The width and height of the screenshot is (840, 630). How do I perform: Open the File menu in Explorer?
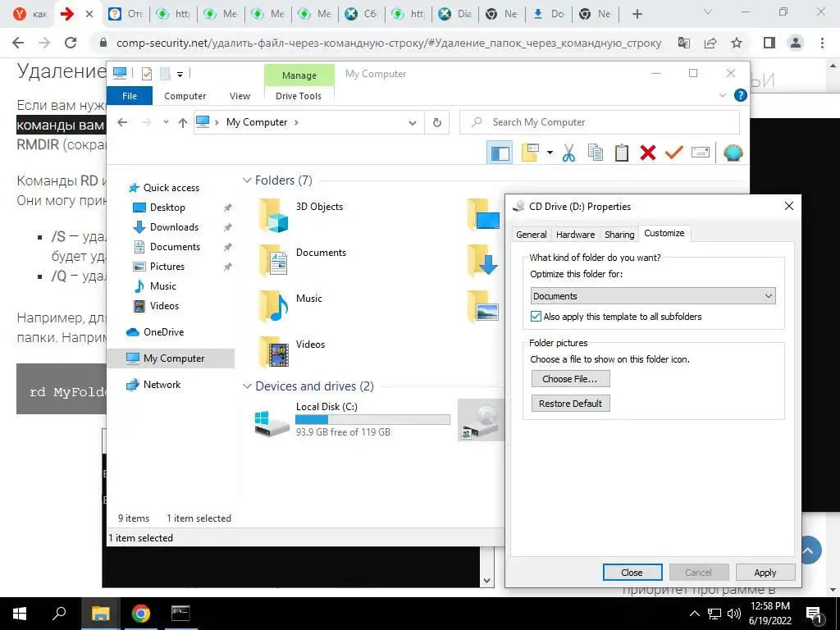pyautogui.click(x=130, y=96)
